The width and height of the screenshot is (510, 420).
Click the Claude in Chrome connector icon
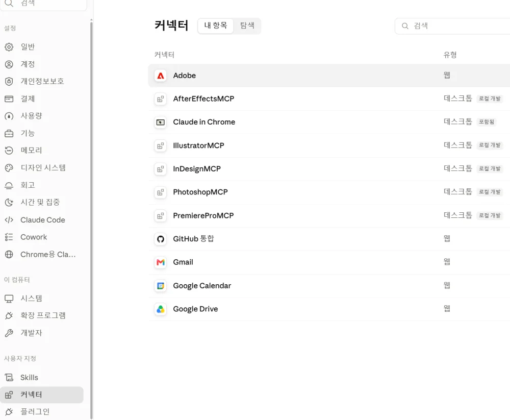(x=160, y=122)
